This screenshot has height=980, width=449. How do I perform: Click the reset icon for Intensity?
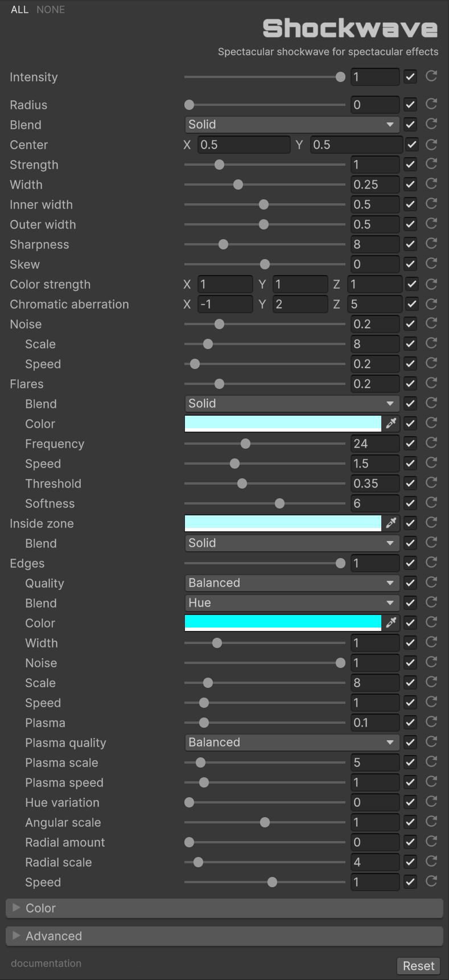431,76
